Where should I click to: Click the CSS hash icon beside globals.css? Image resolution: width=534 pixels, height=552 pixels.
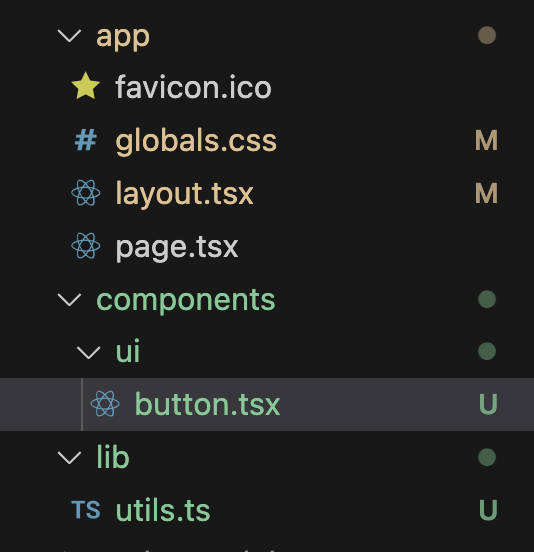click(x=86, y=140)
